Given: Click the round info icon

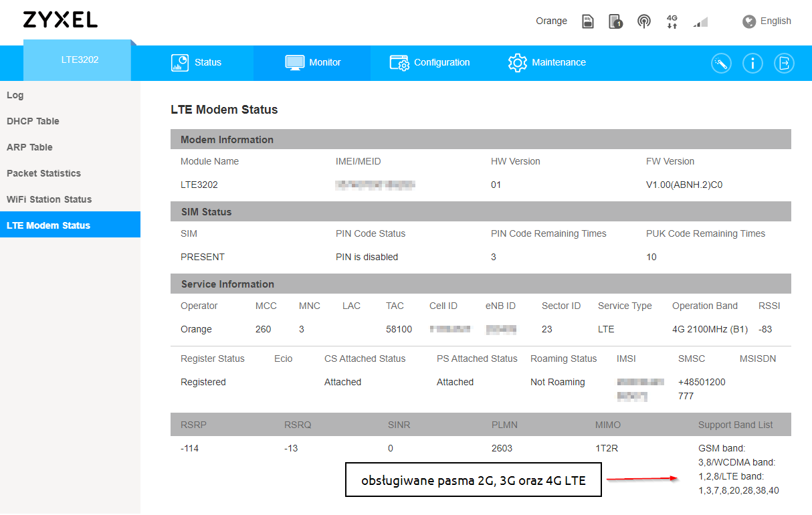Looking at the screenshot, I should point(752,64).
